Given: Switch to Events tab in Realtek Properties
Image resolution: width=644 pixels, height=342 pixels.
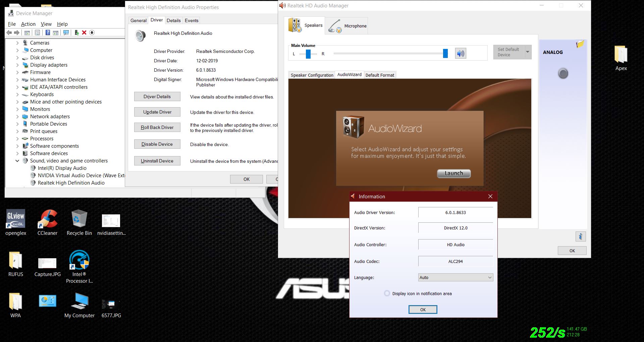Looking at the screenshot, I should (x=192, y=20).
